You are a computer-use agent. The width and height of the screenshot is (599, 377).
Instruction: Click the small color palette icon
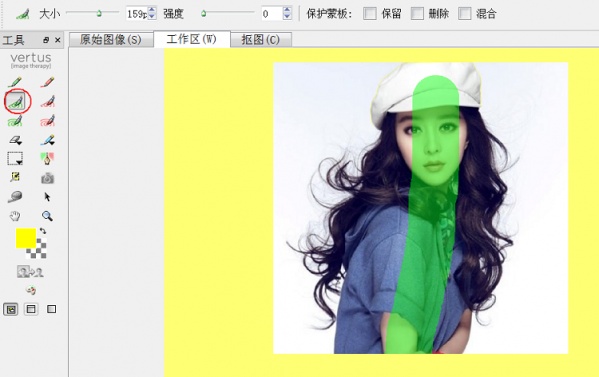(x=31, y=290)
